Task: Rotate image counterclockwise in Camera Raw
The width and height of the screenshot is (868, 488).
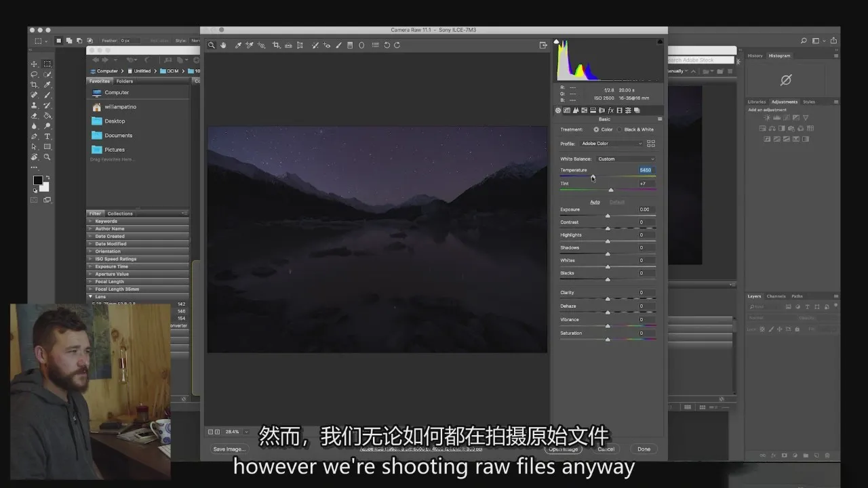Action: pos(387,45)
